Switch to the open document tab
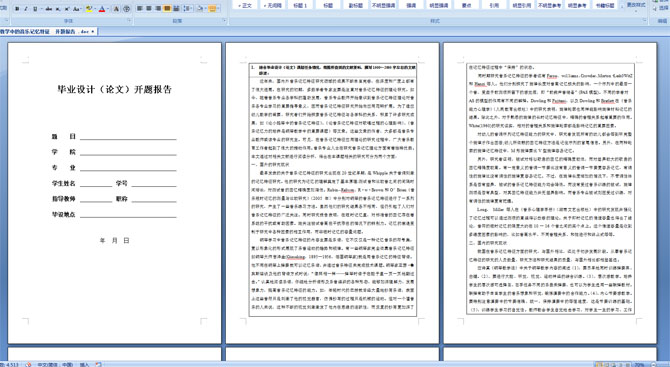Screen dimensions: 670x367 coord(48,31)
